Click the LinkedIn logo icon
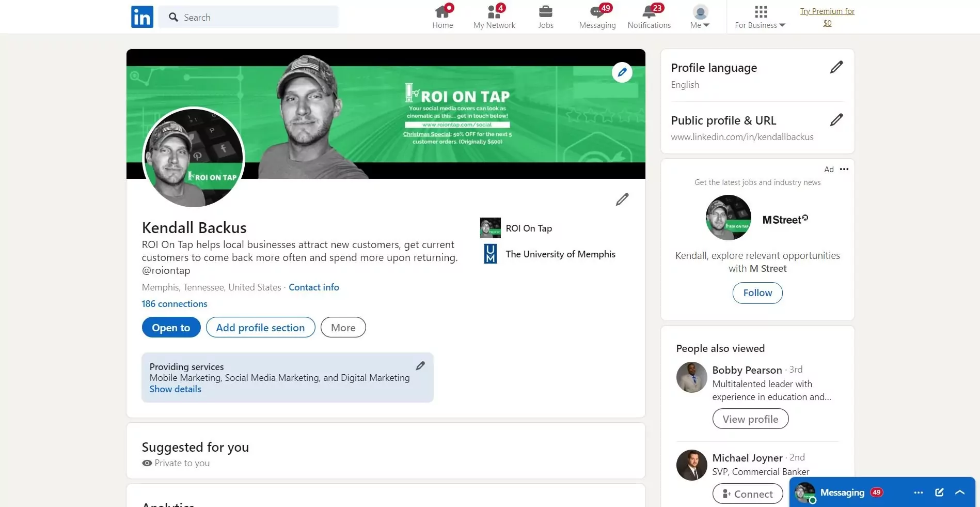980x507 pixels. coord(142,17)
